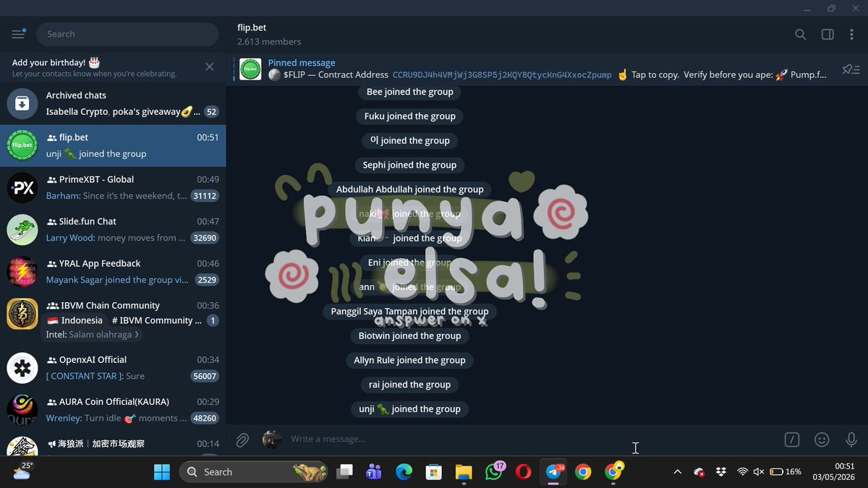Click the 52 unread badge on Archived chats

(211, 112)
